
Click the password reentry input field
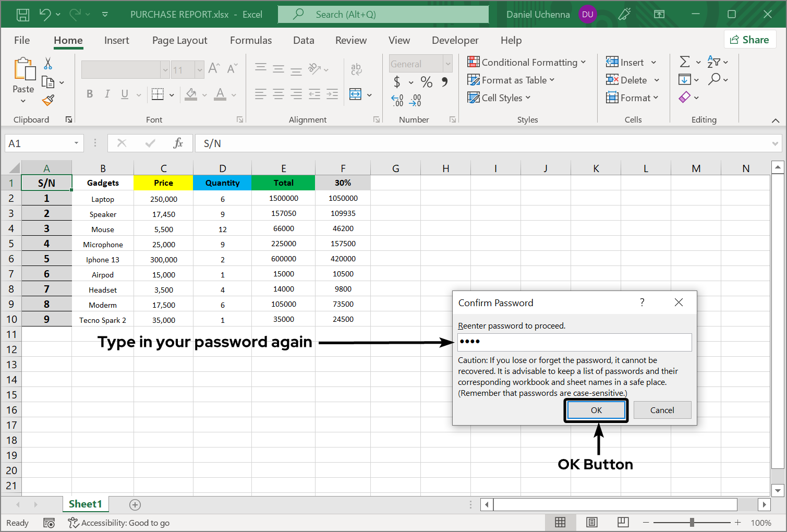point(574,342)
